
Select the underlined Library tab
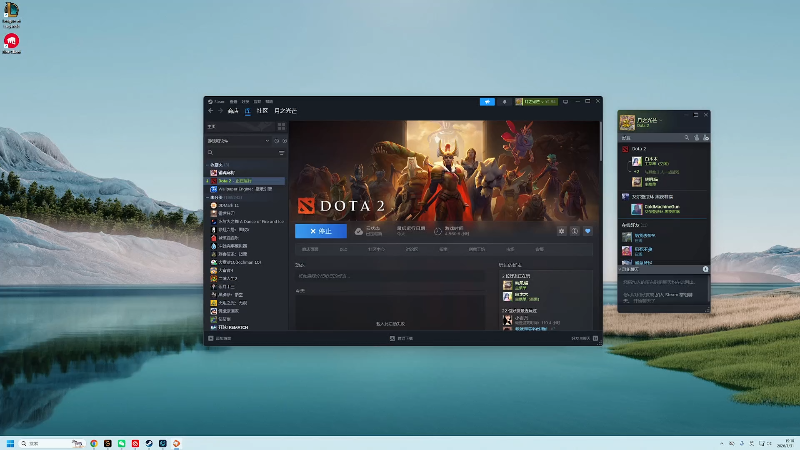click(247, 111)
